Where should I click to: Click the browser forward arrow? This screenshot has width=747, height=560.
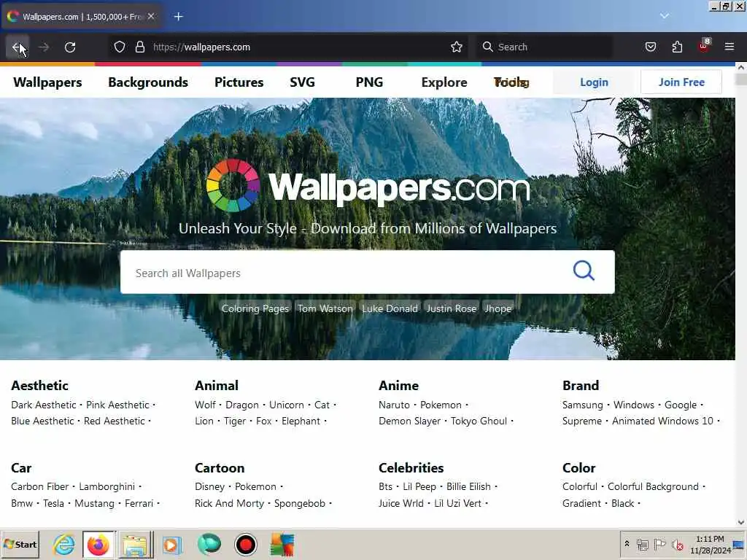point(44,47)
